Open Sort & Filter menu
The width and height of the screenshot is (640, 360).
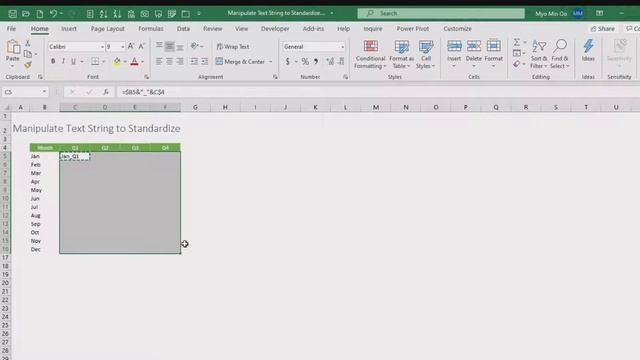(539, 54)
